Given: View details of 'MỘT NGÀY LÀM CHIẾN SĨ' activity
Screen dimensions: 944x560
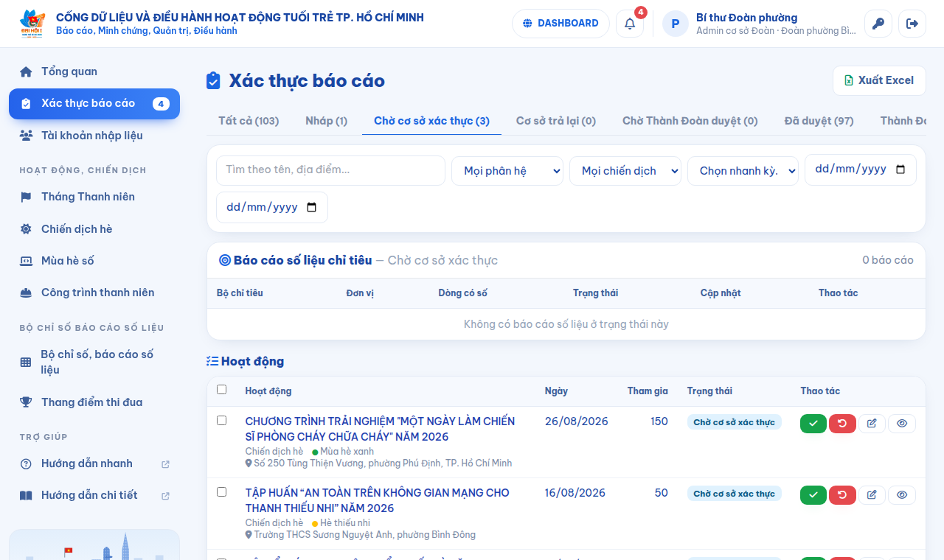Looking at the screenshot, I should (x=901, y=423).
